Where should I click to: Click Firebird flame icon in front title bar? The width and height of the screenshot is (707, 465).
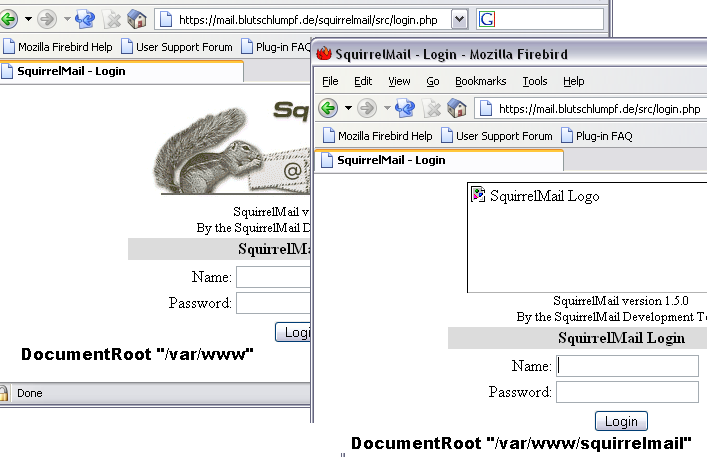324,54
